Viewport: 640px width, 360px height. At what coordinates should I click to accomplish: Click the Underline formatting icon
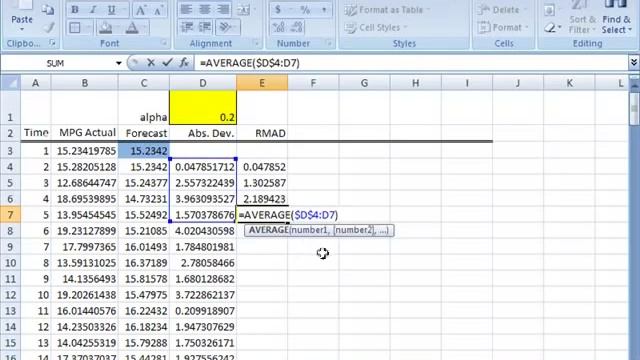[x=111, y=10]
